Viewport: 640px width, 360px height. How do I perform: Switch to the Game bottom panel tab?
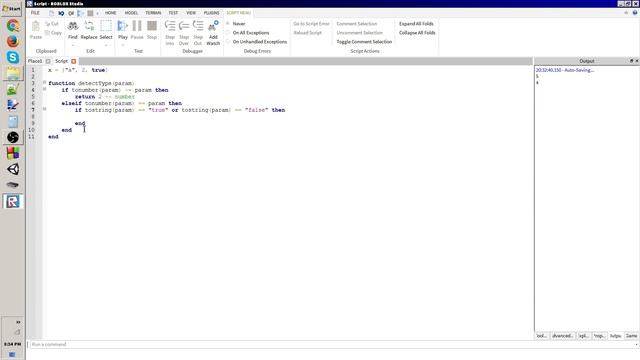click(x=631, y=336)
